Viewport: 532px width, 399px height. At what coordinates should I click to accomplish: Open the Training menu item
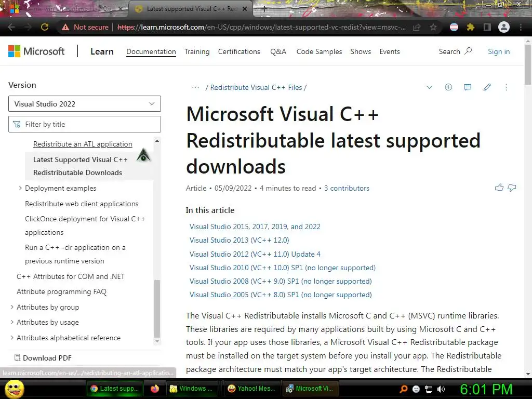tap(197, 51)
